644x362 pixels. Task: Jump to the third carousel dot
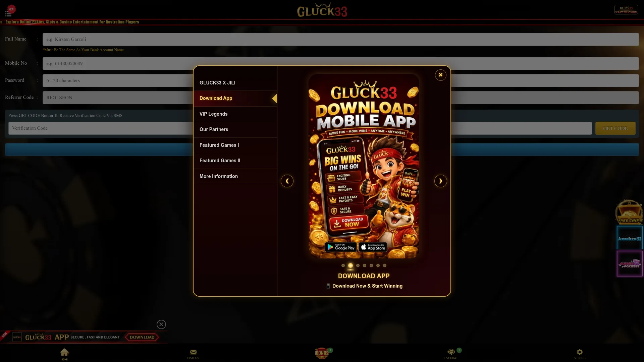pyautogui.click(x=358, y=265)
